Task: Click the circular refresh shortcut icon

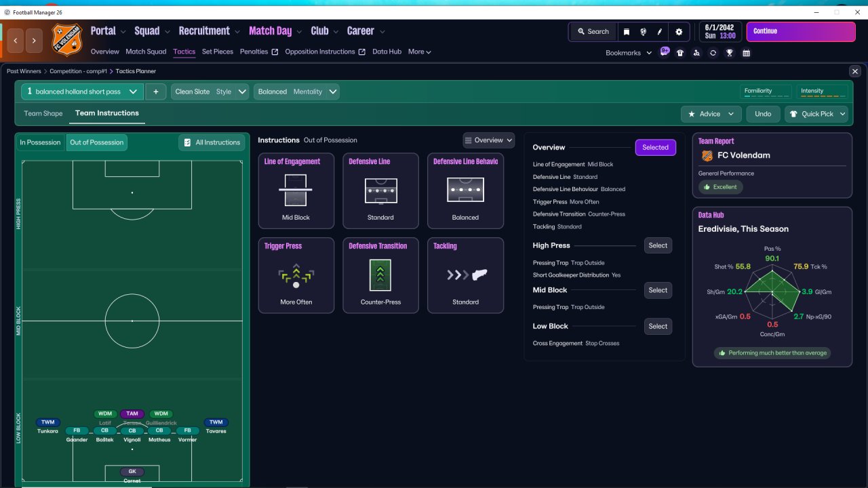Action: tap(713, 53)
